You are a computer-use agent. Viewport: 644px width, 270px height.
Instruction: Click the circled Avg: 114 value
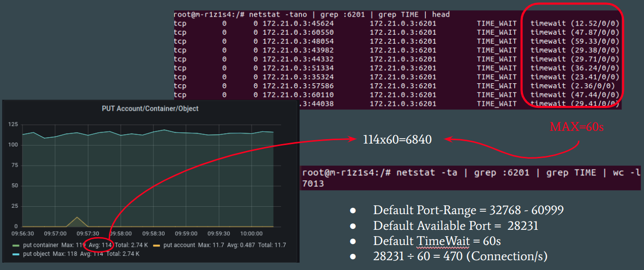[100, 245]
